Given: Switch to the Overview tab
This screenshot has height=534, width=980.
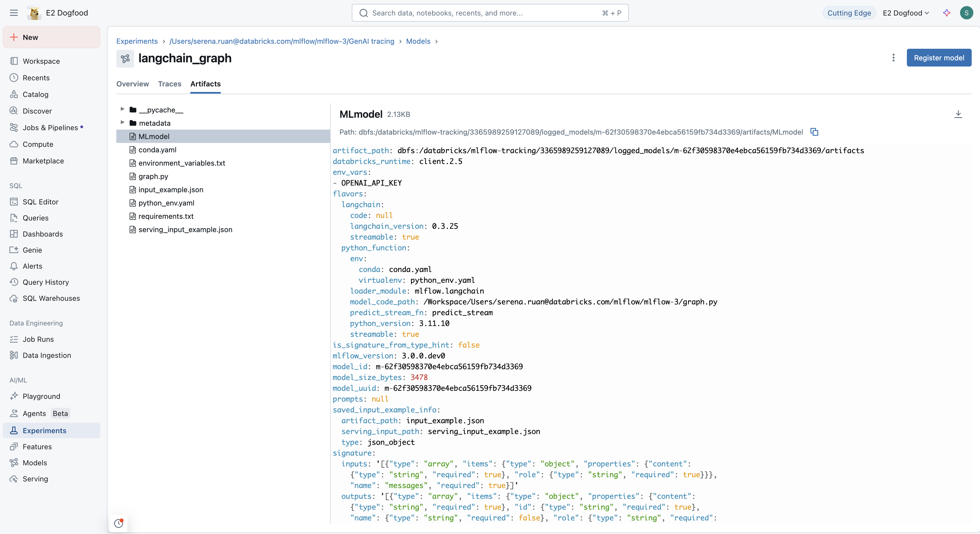Looking at the screenshot, I should 132,84.
